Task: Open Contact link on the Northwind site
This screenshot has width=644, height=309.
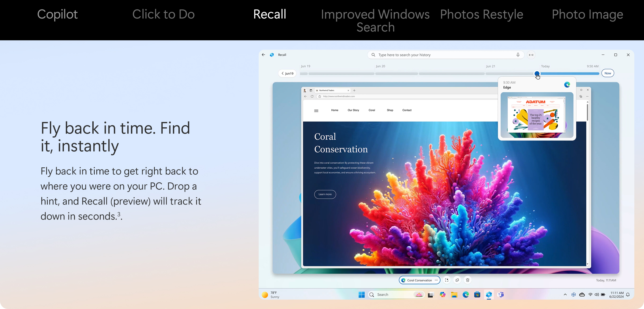Action: pos(407,110)
